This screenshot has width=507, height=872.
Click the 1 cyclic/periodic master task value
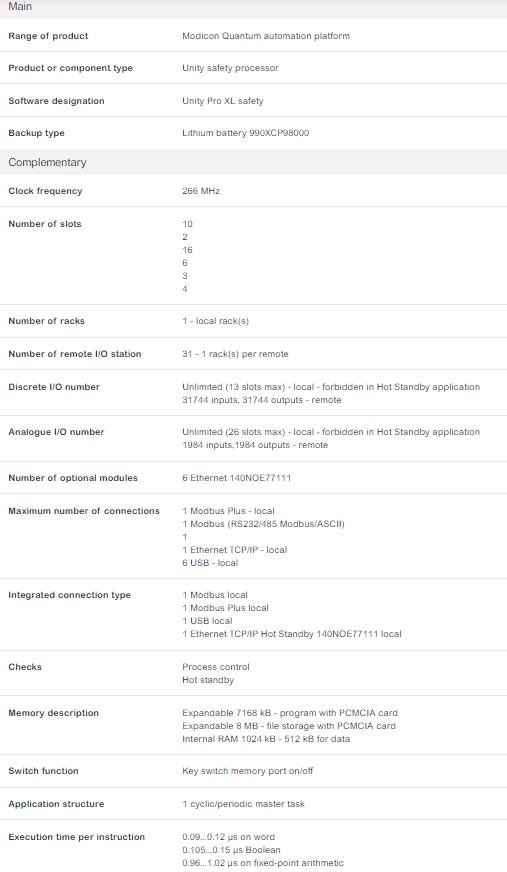(243, 804)
